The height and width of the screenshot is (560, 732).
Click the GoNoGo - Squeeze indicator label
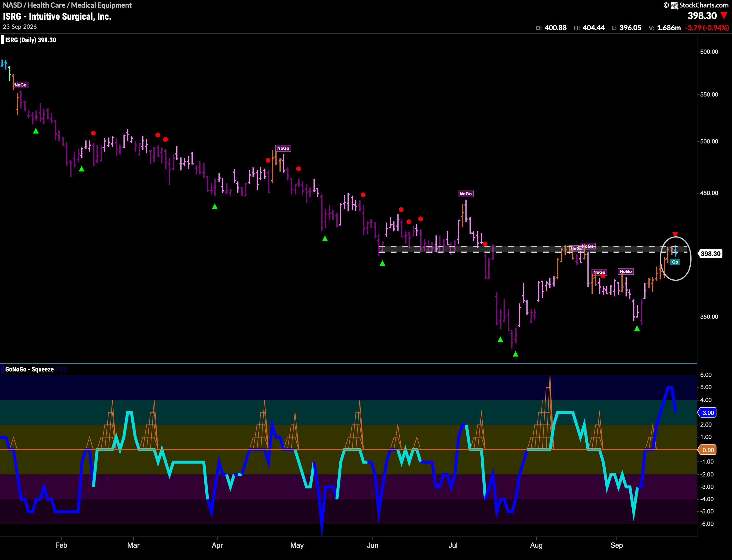click(29, 369)
